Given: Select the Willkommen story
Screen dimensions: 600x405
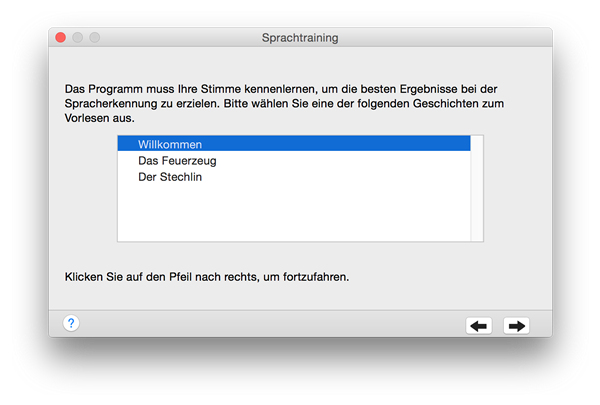Looking at the screenshot, I should click(294, 144).
